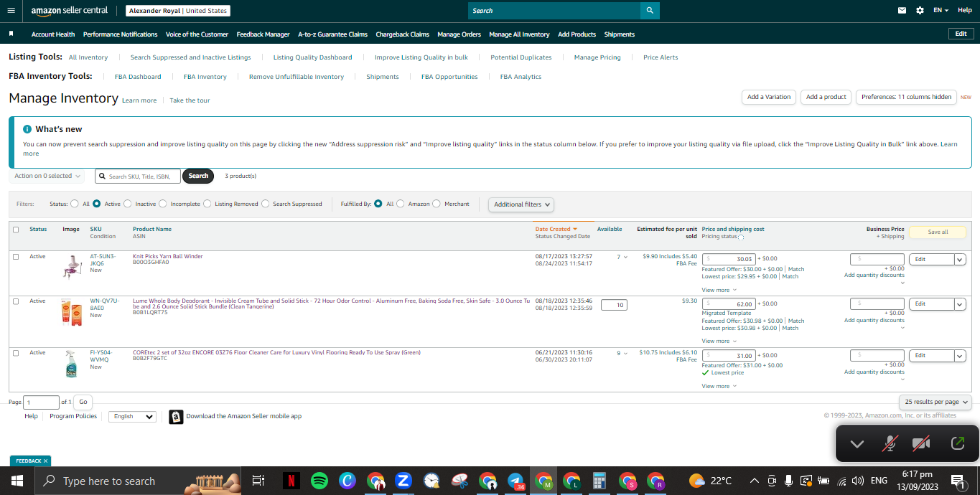Expand View more for the $62.00 price row
The height and width of the screenshot is (495, 980).
pyautogui.click(x=719, y=341)
